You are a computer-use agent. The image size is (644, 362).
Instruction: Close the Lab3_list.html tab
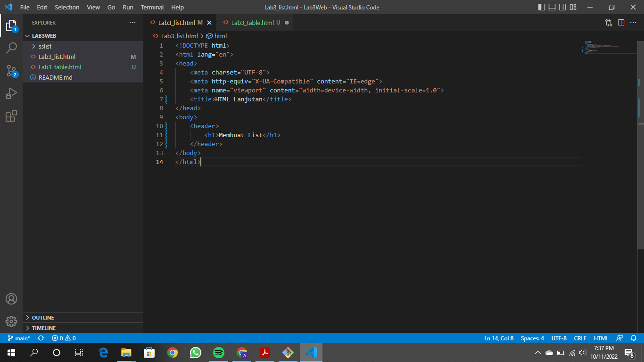pyautogui.click(x=209, y=23)
